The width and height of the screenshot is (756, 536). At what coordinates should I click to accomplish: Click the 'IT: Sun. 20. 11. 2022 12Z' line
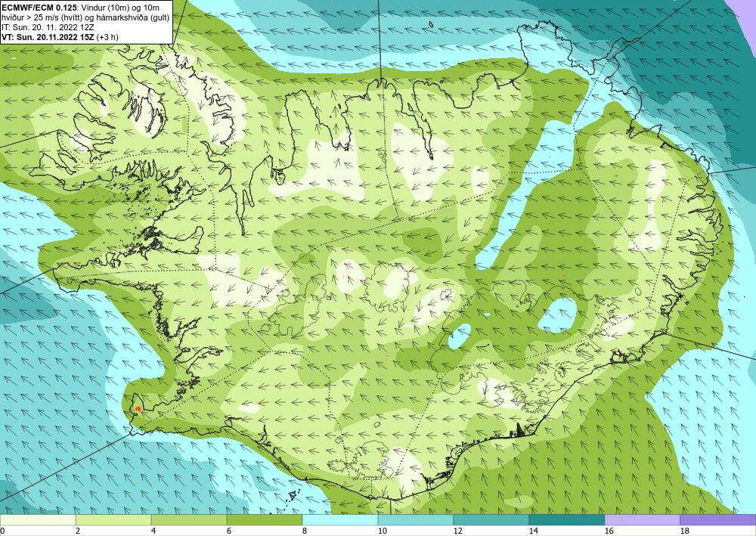coord(48,27)
